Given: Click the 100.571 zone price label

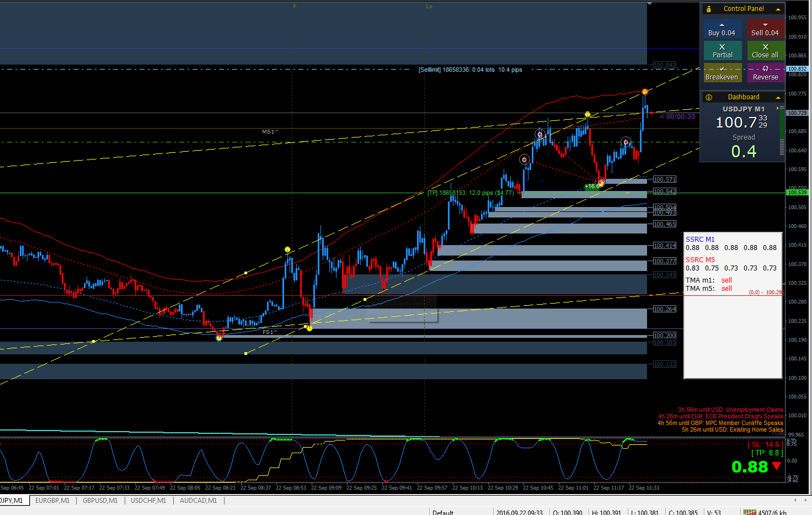Looking at the screenshot, I should click(664, 179).
